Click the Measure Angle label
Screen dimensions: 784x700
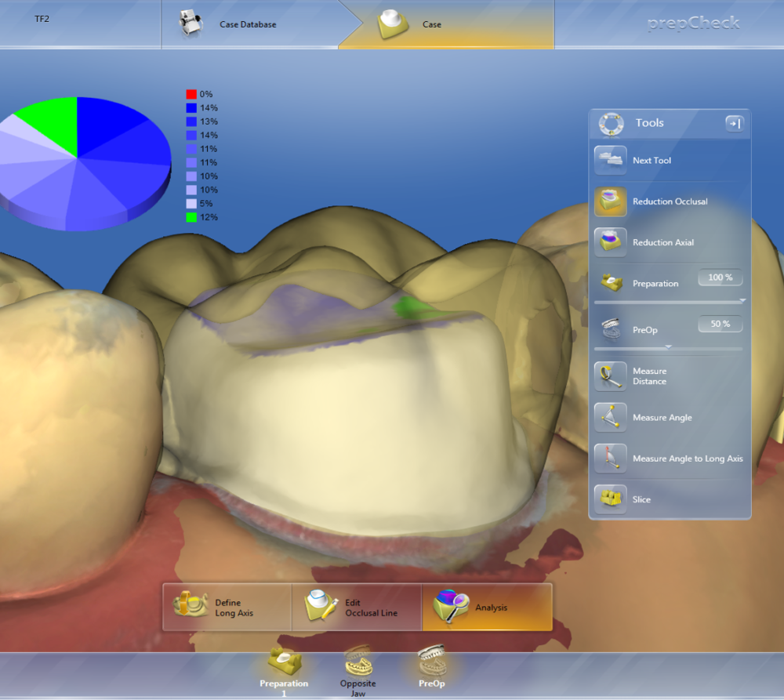click(x=662, y=418)
